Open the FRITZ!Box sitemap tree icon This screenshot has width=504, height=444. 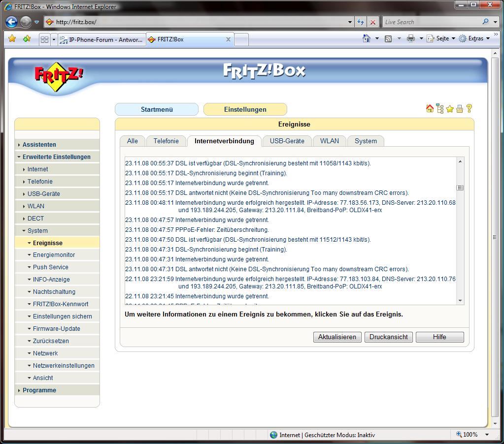(x=440, y=108)
